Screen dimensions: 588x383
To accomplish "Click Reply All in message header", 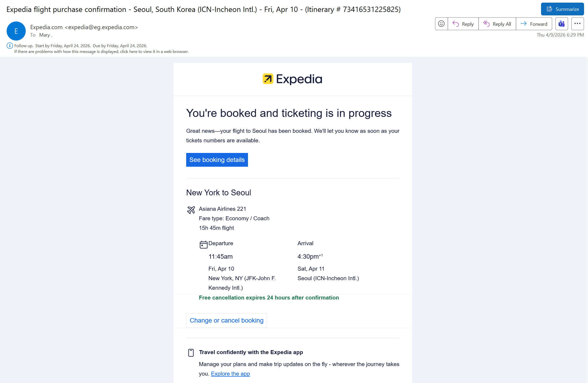I will click(497, 24).
